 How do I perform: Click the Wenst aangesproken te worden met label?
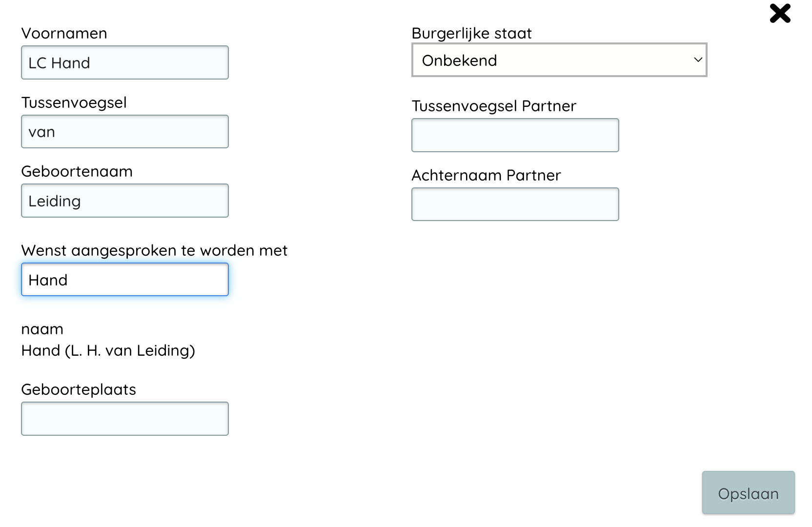coord(154,250)
